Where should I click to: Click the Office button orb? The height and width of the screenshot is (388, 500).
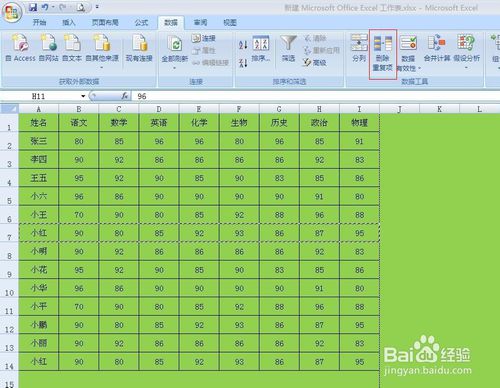[12, 13]
